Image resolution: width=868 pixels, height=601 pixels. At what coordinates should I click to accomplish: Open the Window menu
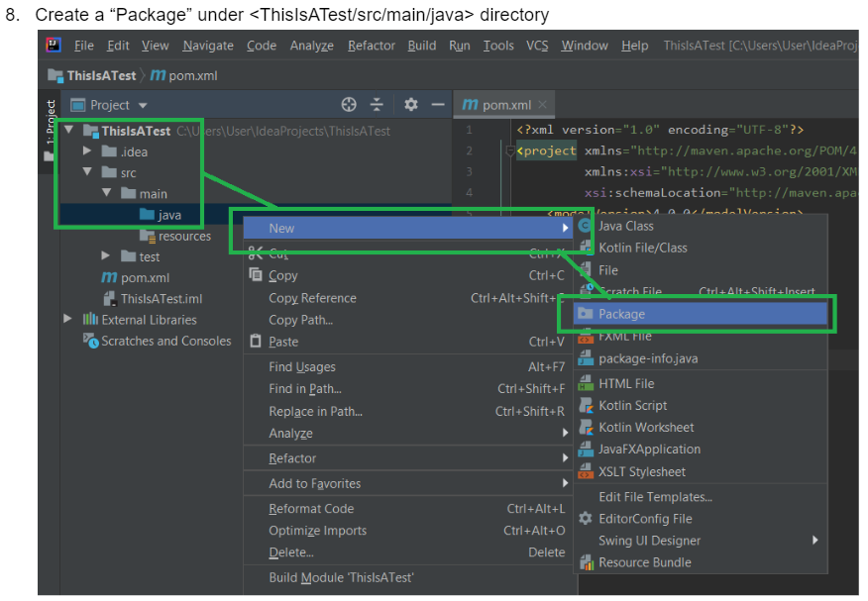click(x=585, y=46)
